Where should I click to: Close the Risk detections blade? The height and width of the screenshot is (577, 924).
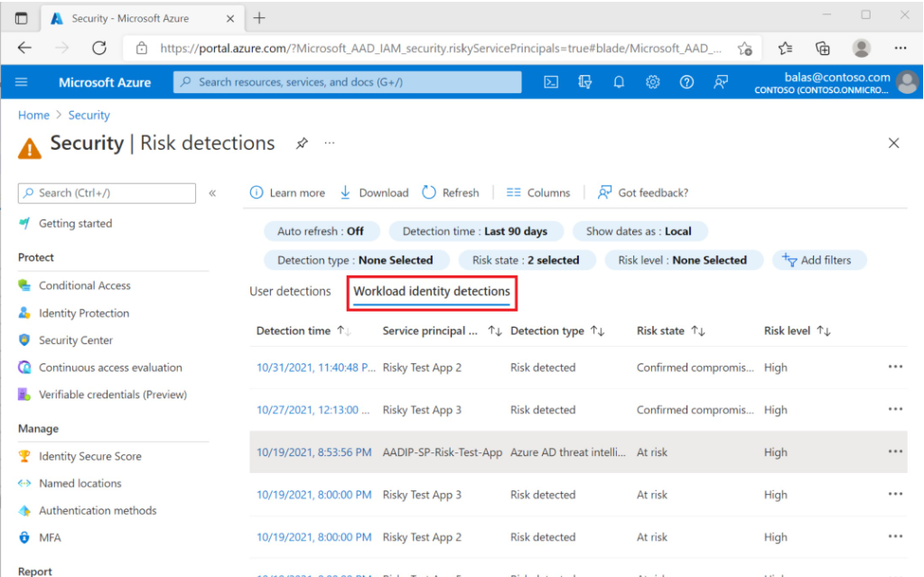point(893,144)
